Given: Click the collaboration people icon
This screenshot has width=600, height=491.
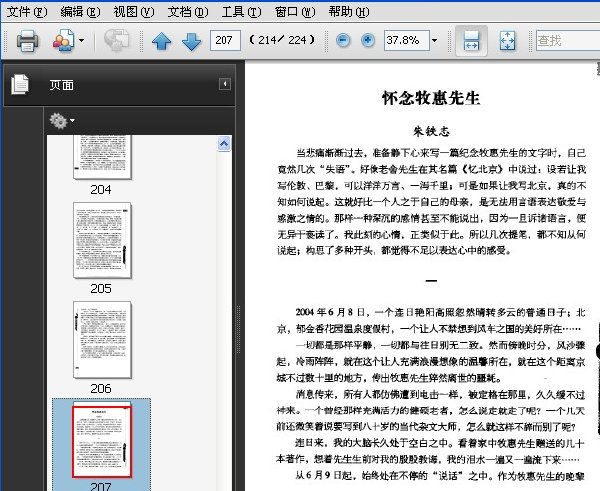Looking at the screenshot, I should [64, 40].
